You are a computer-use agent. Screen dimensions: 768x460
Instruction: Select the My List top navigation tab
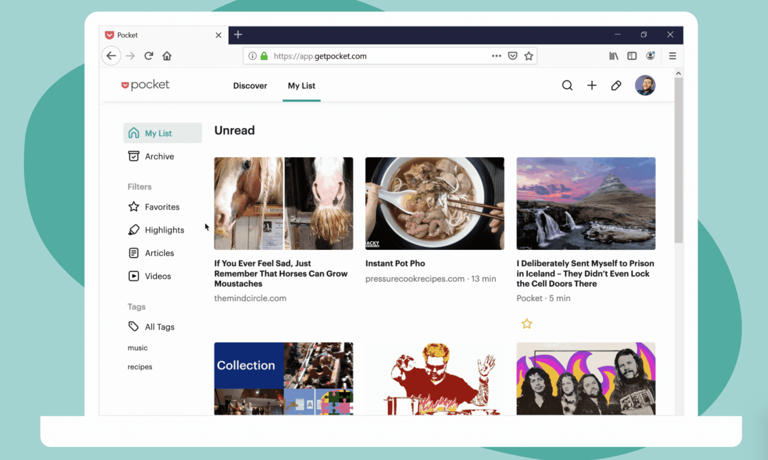pos(301,86)
